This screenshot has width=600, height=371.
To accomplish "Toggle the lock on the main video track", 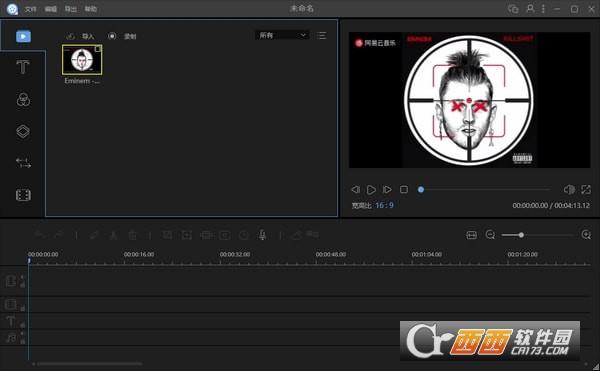I will (x=22, y=285).
